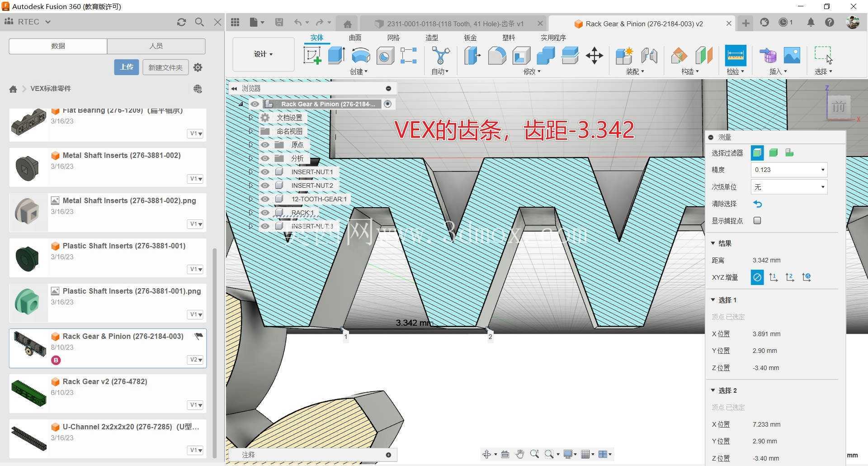
Task: Hide the INSERT-NUT:2 component
Action: click(265, 185)
